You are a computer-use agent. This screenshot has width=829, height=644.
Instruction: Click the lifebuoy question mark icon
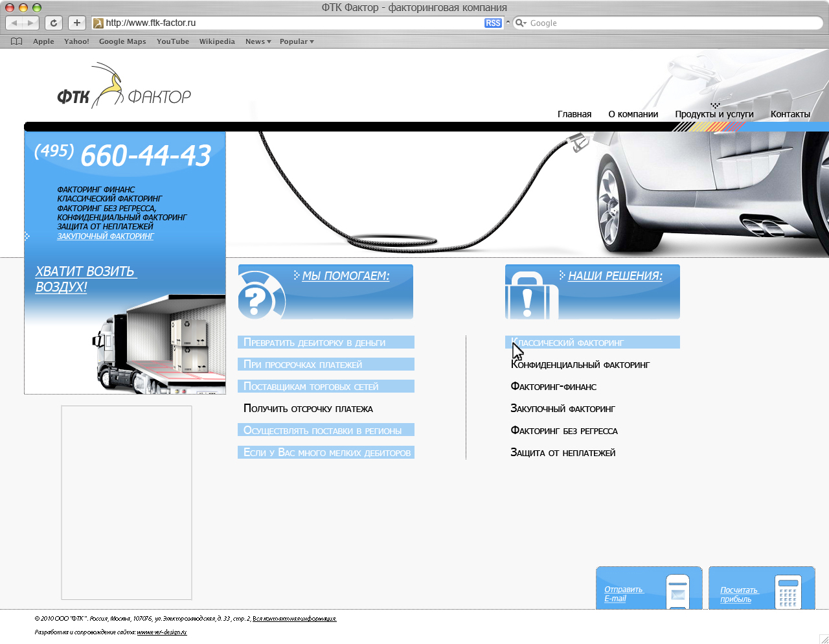click(261, 295)
